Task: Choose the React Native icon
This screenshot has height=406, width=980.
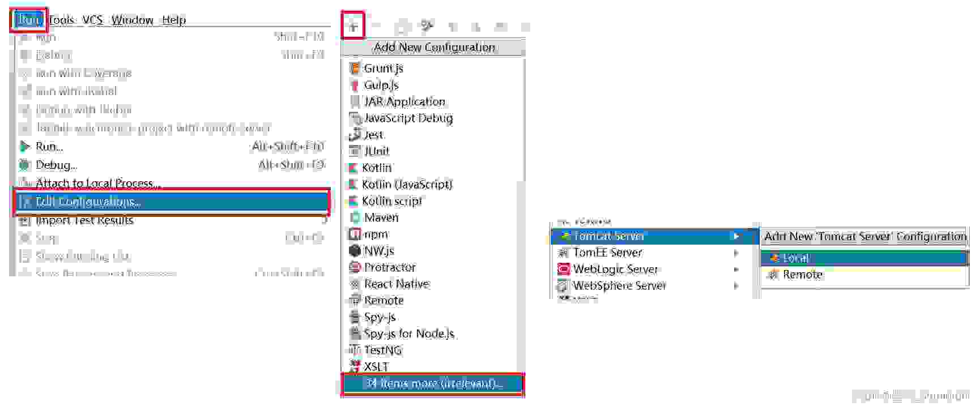Action: [355, 284]
